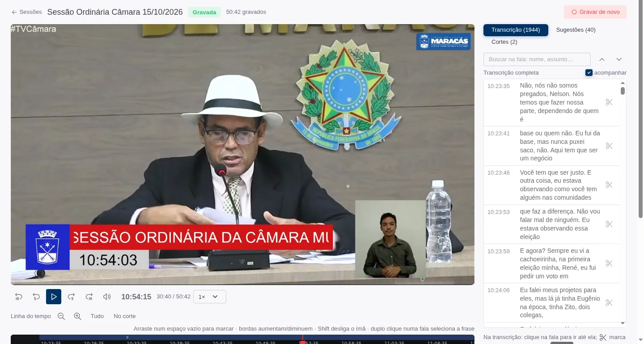The width and height of the screenshot is (644, 344).
Task: Click scissors on the 10:23:46 transcript row
Action: (x=609, y=185)
